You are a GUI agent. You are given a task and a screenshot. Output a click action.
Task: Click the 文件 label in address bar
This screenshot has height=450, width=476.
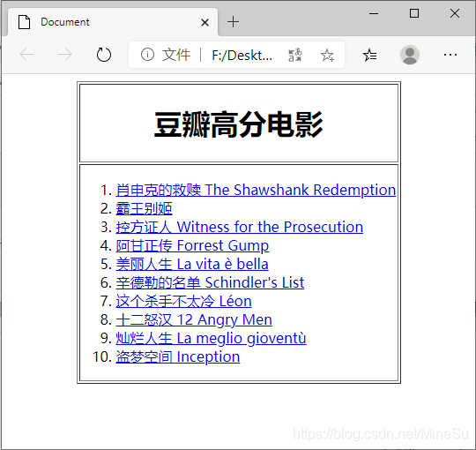pos(176,55)
